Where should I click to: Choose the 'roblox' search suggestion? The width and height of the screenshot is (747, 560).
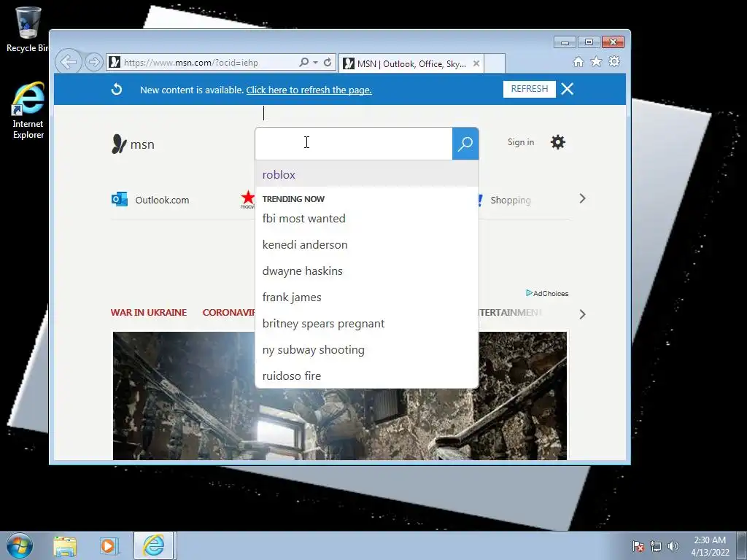click(367, 175)
